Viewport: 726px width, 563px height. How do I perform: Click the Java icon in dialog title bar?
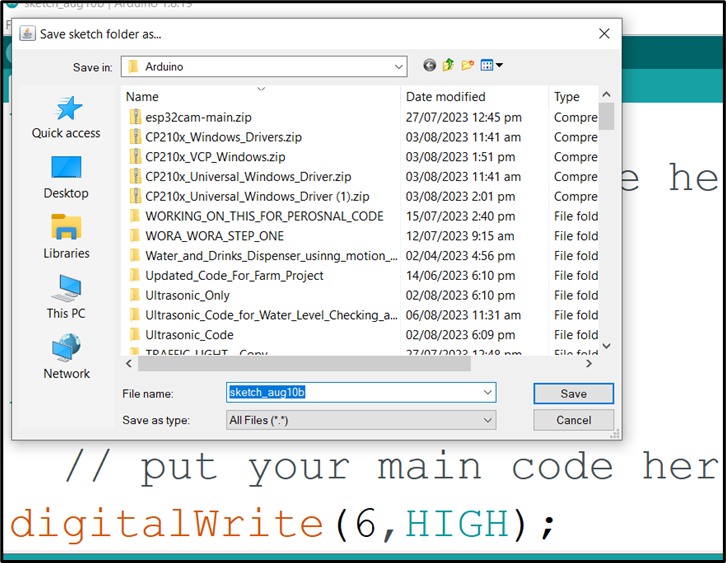[x=27, y=34]
